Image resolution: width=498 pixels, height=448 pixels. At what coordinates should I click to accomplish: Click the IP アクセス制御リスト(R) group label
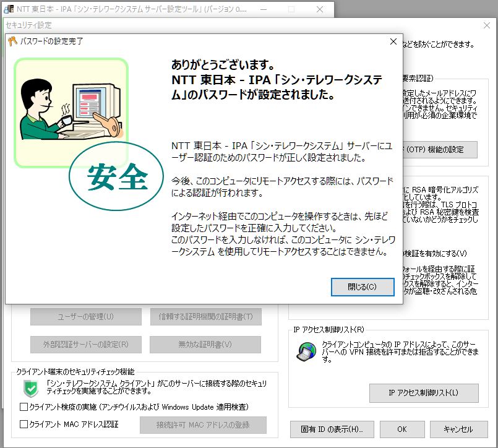[328, 329]
